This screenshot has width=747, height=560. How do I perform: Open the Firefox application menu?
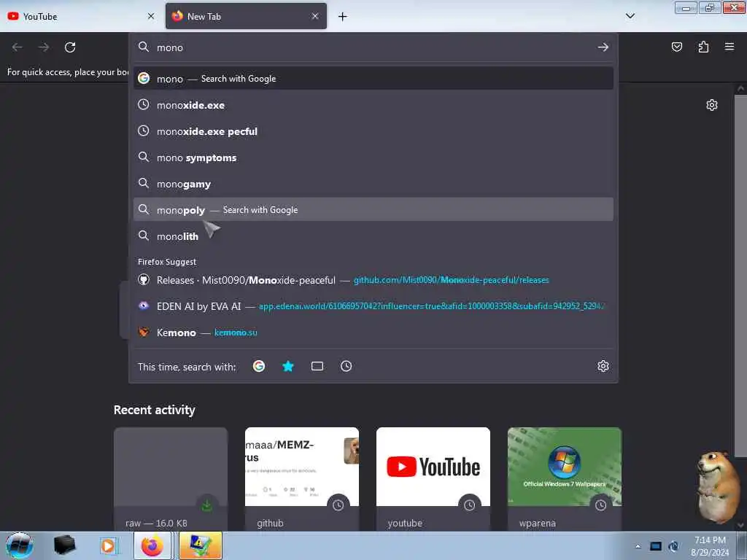click(729, 47)
